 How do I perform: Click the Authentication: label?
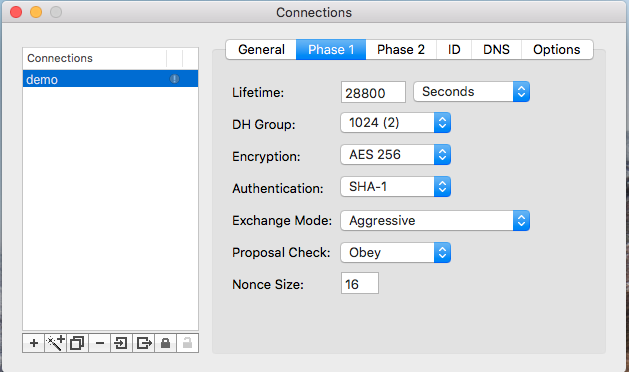[x=278, y=188]
